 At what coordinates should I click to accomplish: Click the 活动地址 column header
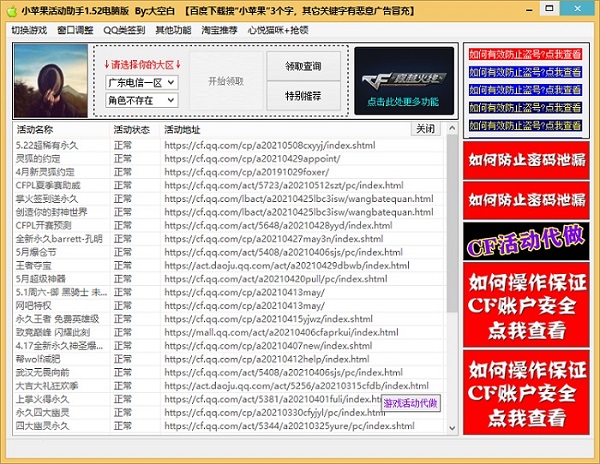[182, 130]
